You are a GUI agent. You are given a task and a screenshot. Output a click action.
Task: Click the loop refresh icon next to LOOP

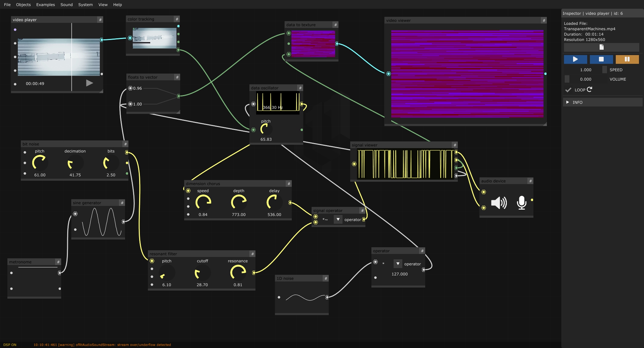click(590, 89)
